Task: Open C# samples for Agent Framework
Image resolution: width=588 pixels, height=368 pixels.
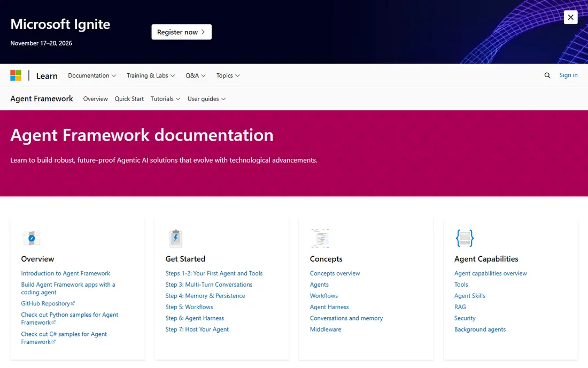Action: pyautogui.click(x=64, y=338)
